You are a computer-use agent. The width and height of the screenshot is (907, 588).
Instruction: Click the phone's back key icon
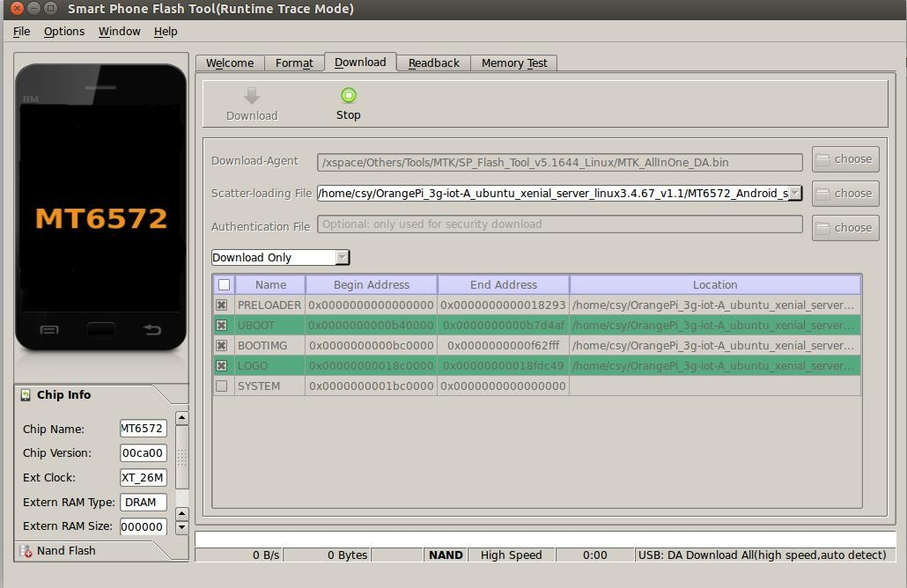click(x=152, y=329)
